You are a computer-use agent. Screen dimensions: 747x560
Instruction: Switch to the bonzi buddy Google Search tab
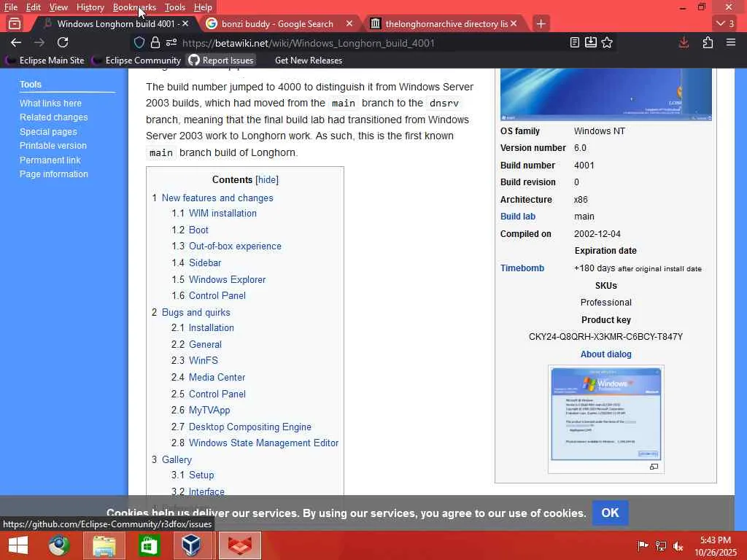click(277, 23)
